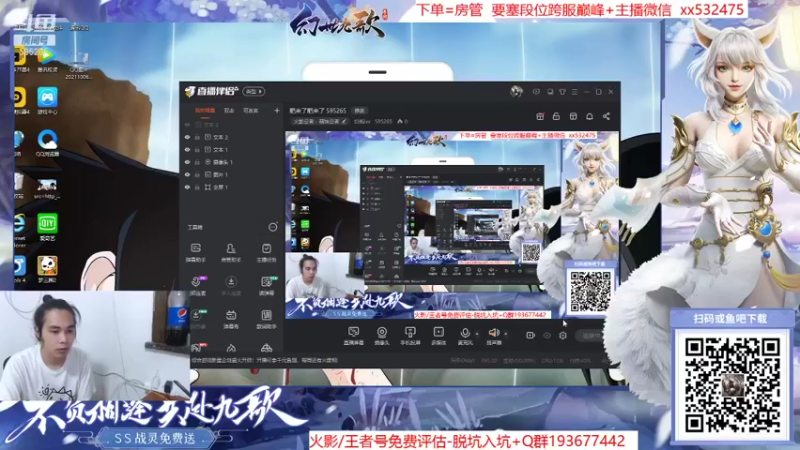Open the message bubble icon in title bar
This screenshot has width=800, height=450.
pyautogui.click(x=536, y=92)
